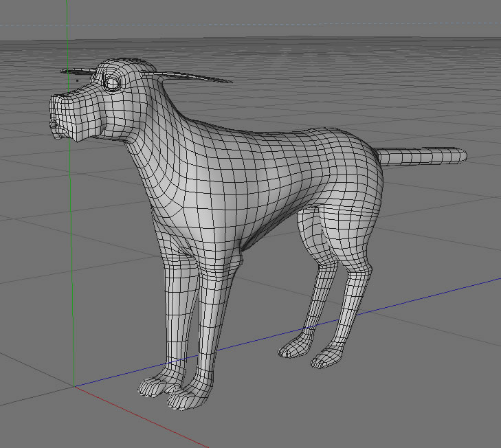Click the world origin where axes meet
The width and height of the screenshot is (501, 448).
(x=74, y=386)
